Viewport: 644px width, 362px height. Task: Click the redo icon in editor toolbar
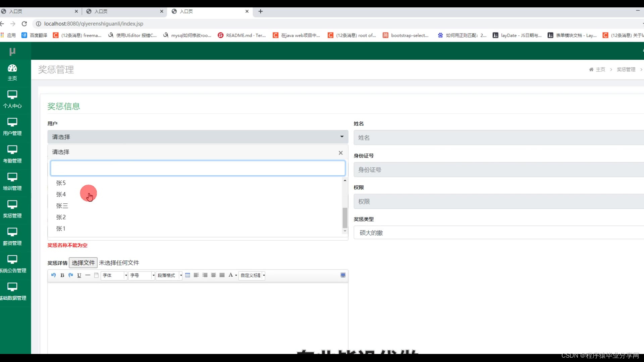70,275
